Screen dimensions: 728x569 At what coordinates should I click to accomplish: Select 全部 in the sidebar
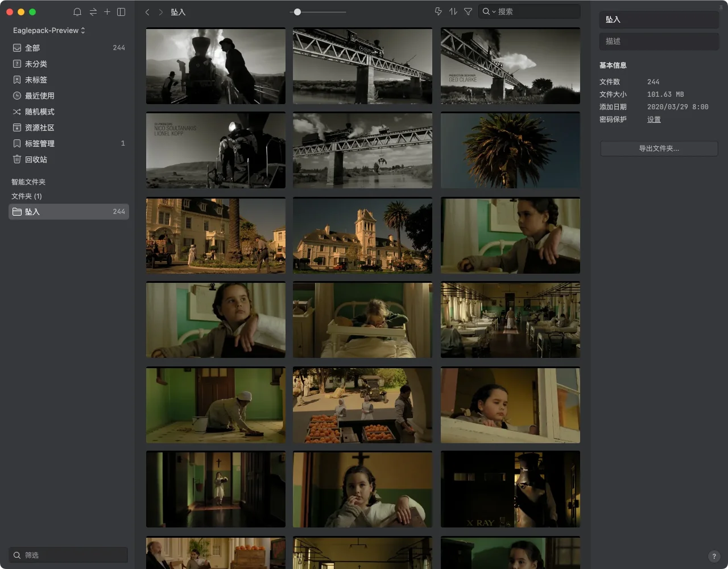(x=69, y=48)
